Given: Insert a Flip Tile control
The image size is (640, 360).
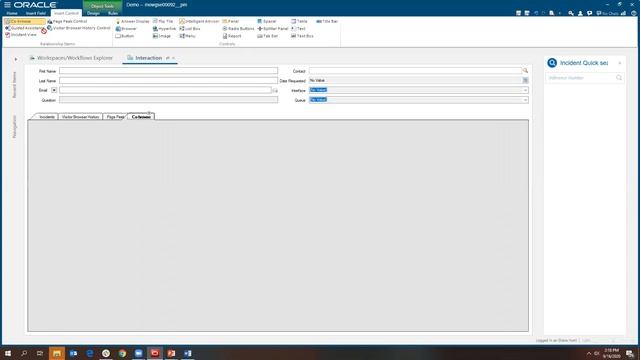Looking at the screenshot, I should 163,21.
